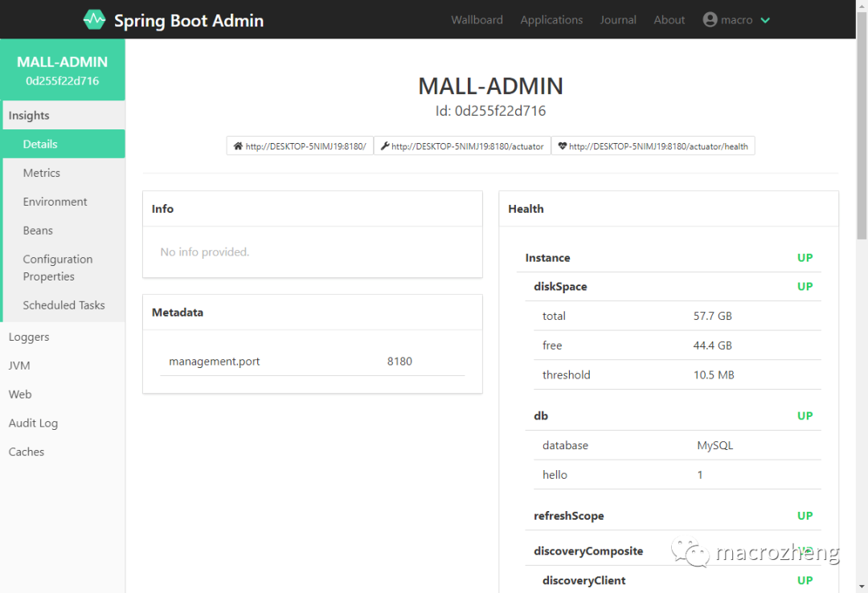The height and width of the screenshot is (593, 868).
Task: Click the wrench icon on actuator URL button
Action: (385, 146)
